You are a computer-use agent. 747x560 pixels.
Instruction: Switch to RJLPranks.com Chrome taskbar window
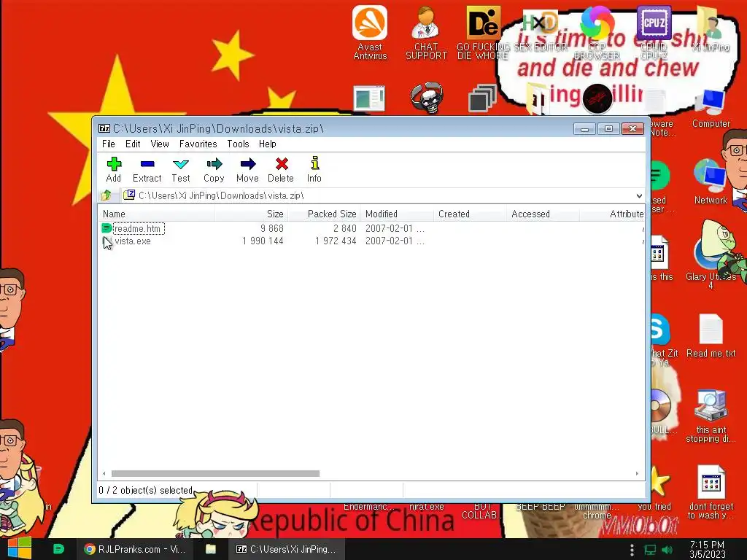click(x=135, y=549)
